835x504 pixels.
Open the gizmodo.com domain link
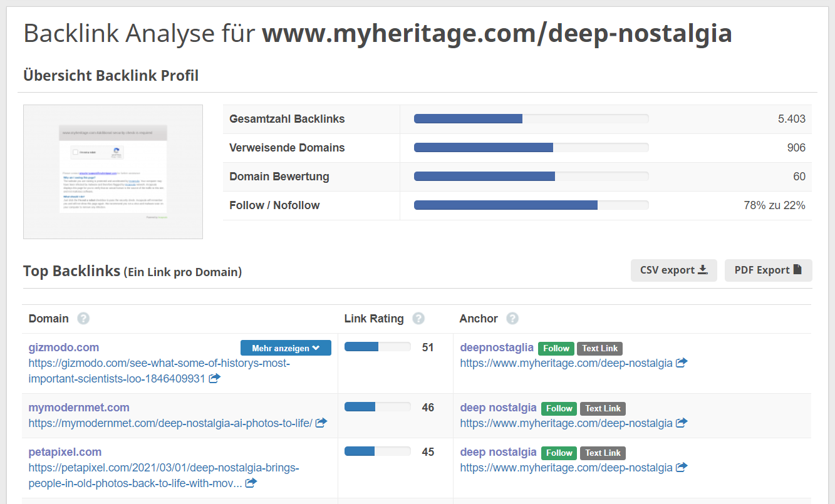coord(64,347)
